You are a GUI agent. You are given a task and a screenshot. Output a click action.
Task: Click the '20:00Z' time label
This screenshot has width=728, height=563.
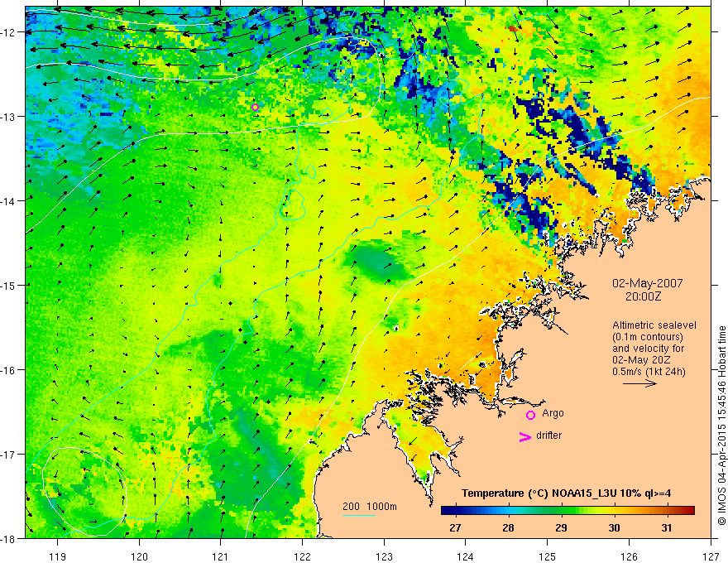tap(643, 296)
